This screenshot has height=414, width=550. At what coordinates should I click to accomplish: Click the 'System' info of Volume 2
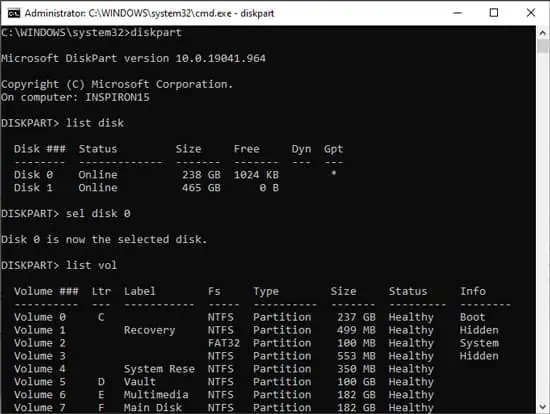[x=479, y=343]
